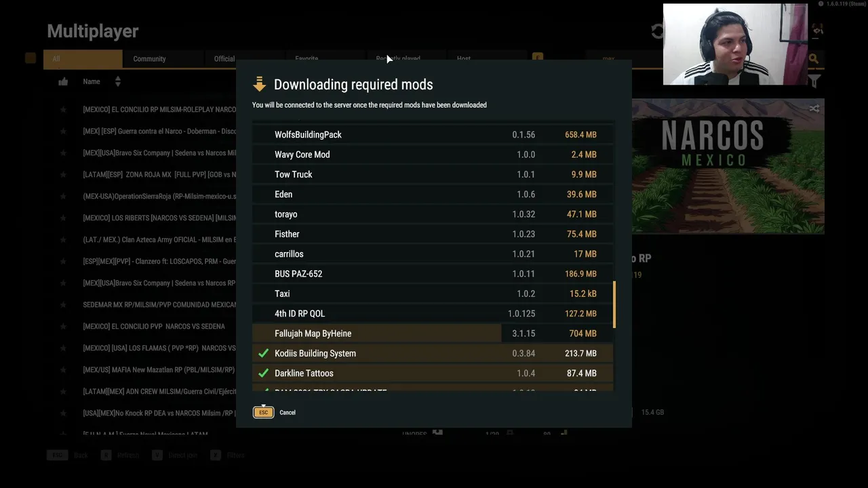Click the shuffle icon on Narcos image

[x=814, y=108]
